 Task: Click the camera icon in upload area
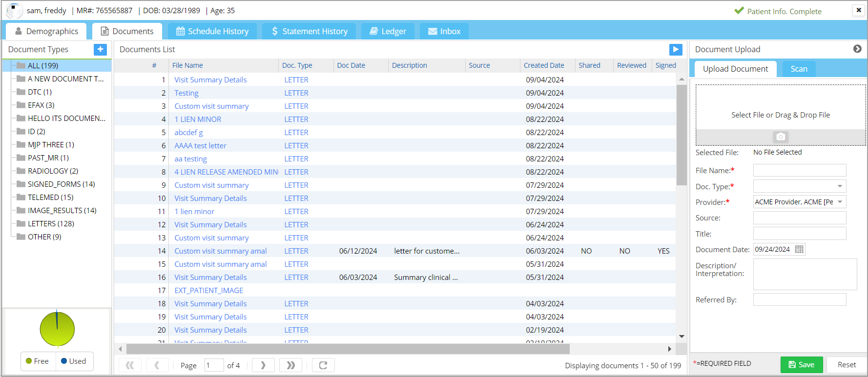pyautogui.click(x=780, y=137)
